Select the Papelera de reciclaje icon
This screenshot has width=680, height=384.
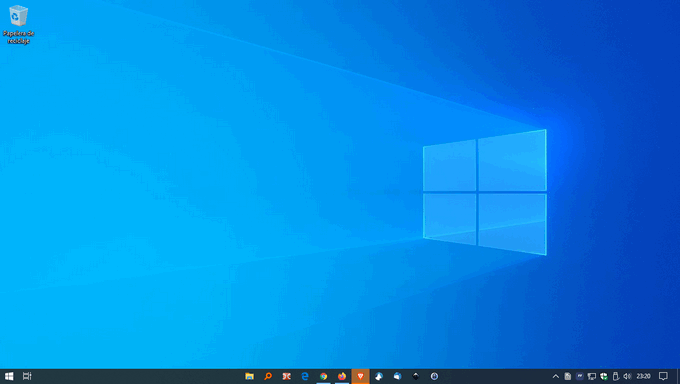pos(18,24)
